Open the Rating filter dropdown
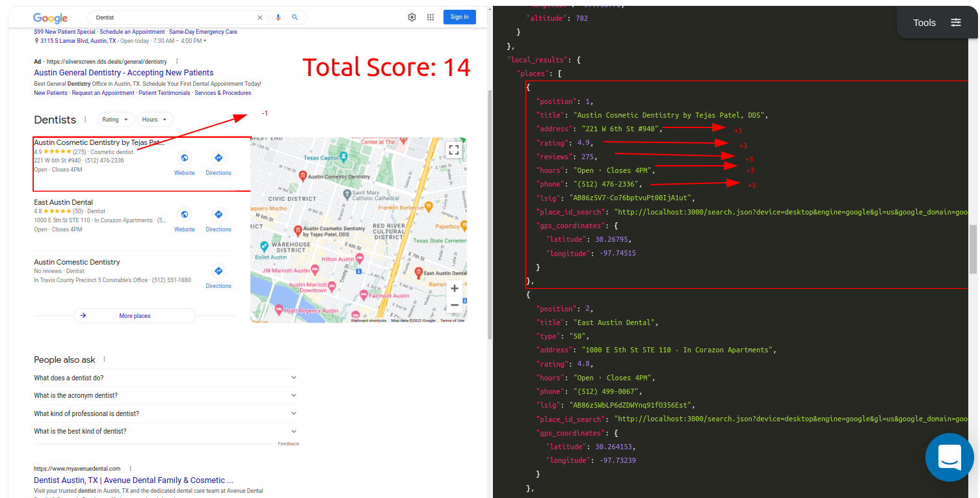Screen dimensions: 980x498 pyautogui.click(x=116, y=120)
